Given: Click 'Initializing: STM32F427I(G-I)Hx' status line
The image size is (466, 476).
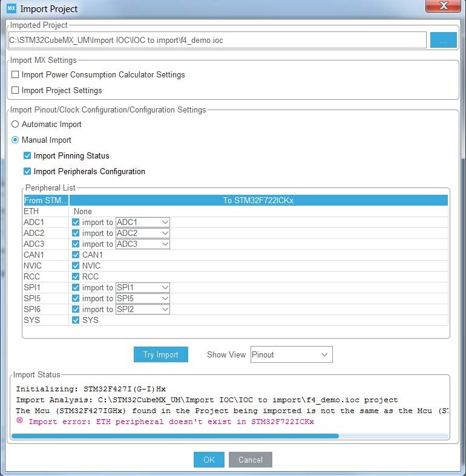Looking at the screenshot, I should tap(91, 389).
